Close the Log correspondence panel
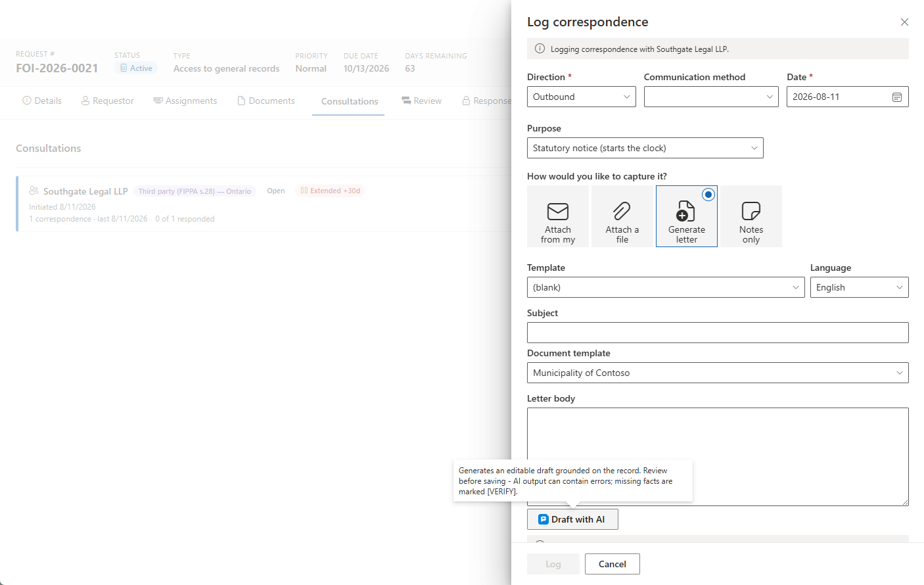Screen dimensions: 924x585 coord(904,22)
